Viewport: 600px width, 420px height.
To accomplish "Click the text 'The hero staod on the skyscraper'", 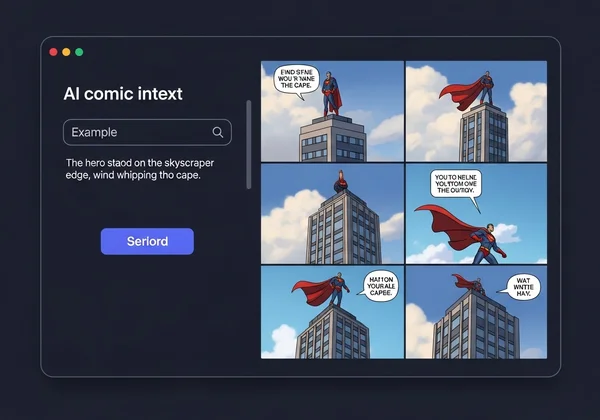I will [140, 163].
